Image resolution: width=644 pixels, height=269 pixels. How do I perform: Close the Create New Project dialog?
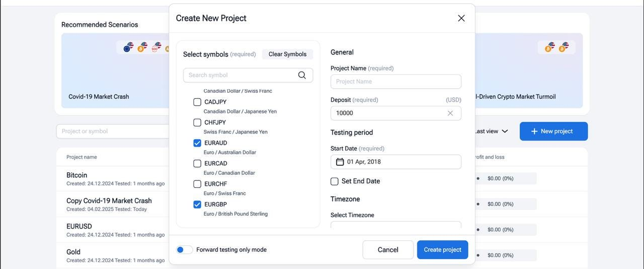[x=461, y=18]
